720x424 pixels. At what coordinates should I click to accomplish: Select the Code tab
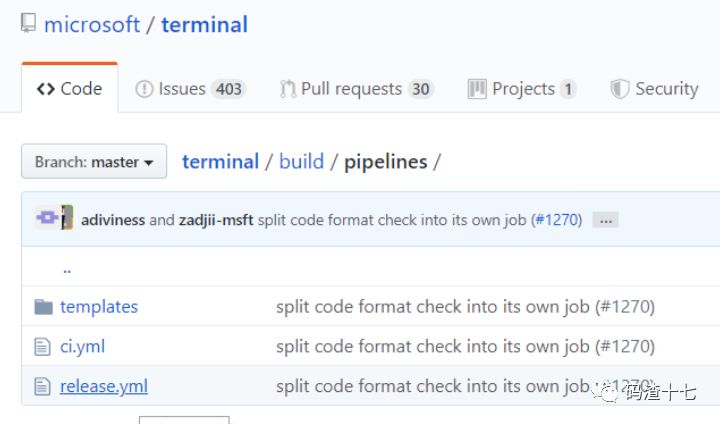click(x=69, y=88)
